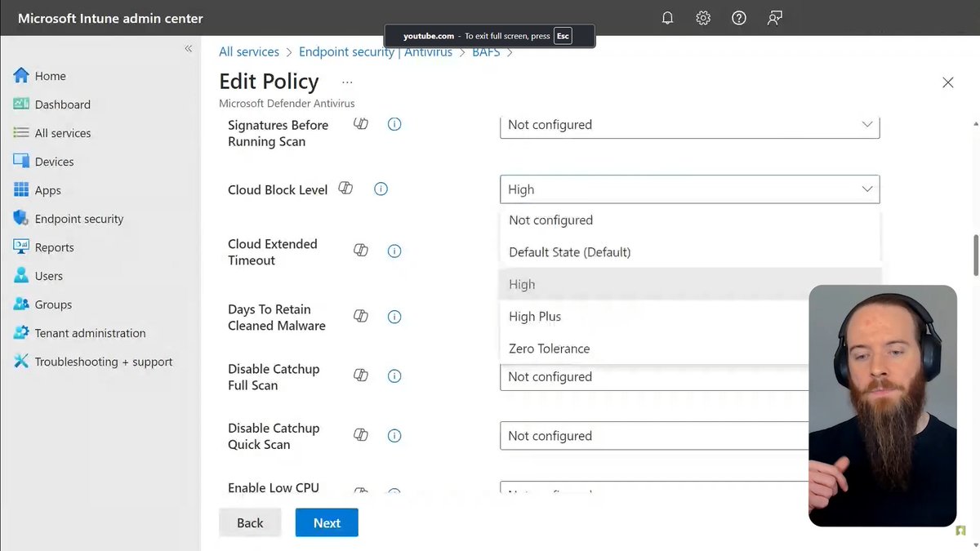
Task: Click Copilot icon beside Cloud Block Level
Action: [345, 189]
